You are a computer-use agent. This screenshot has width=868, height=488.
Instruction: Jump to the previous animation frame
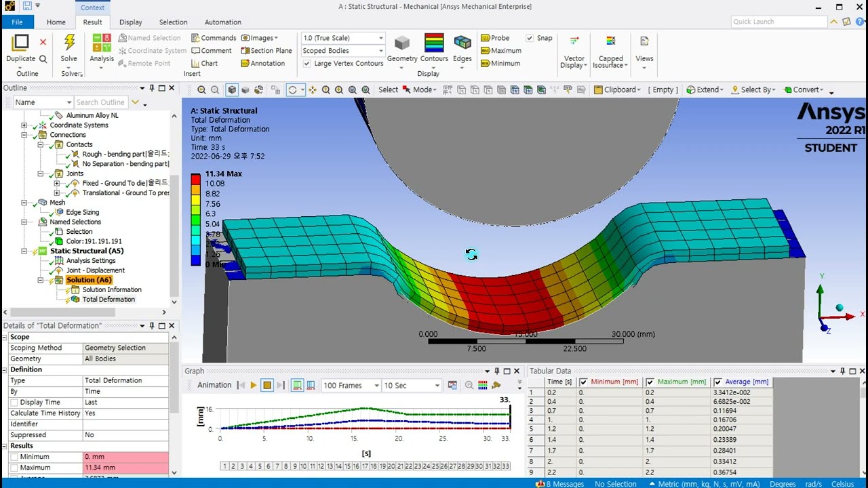point(241,385)
